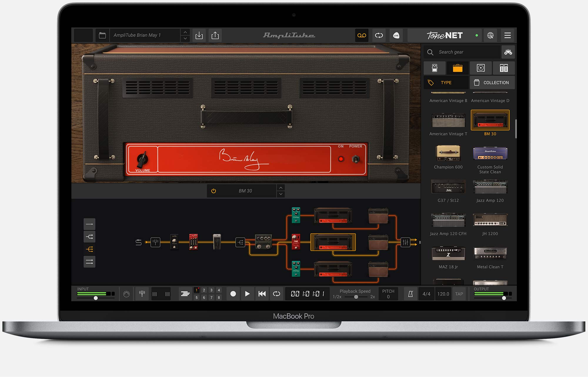Viewport: 588px width, 377px height.
Task: Click the save preset download icon
Action: [199, 36]
